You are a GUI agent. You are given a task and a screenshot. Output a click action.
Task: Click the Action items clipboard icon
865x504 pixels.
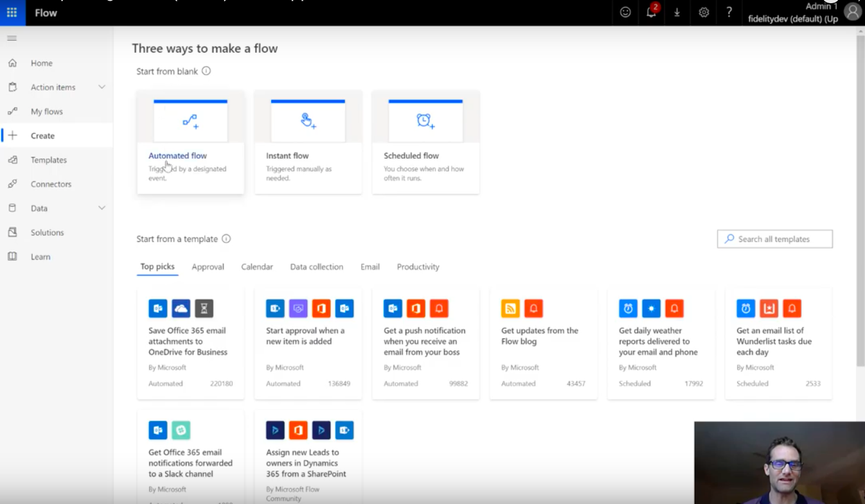(x=12, y=87)
